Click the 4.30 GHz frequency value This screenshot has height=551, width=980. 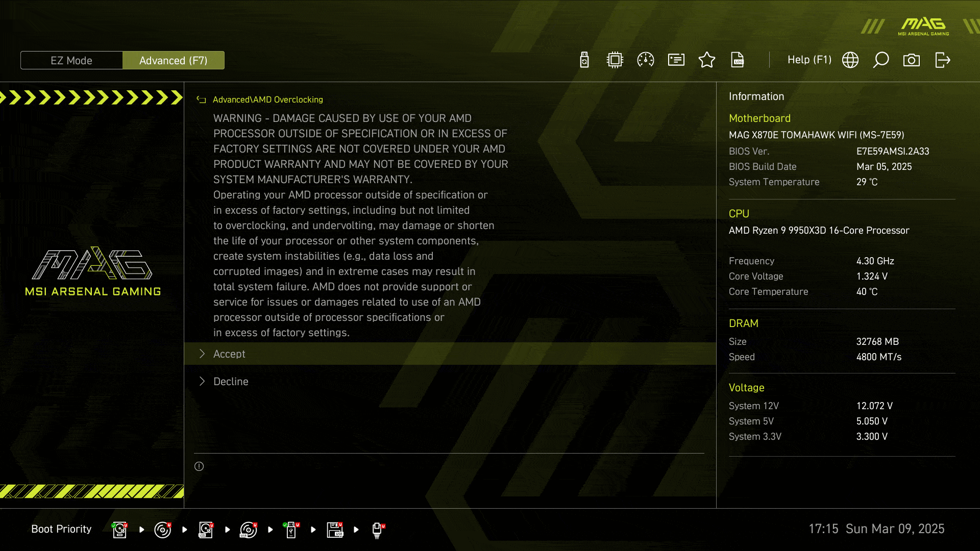pyautogui.click(x=875, y=261)
